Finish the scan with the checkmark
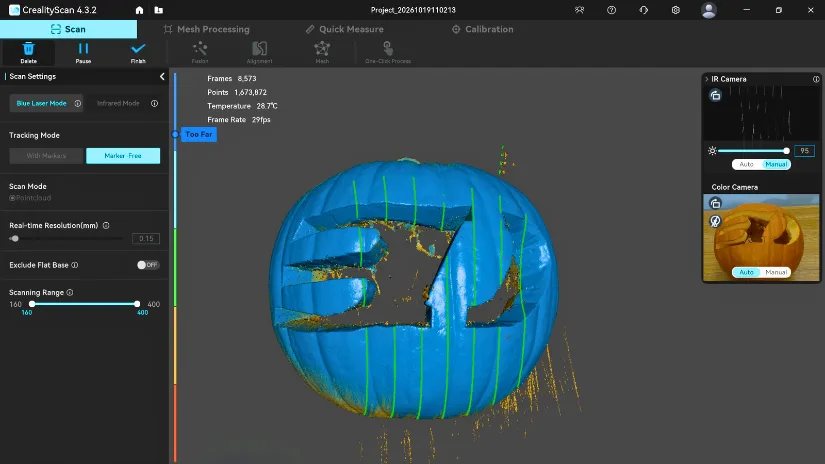 [x=138, y=49]
